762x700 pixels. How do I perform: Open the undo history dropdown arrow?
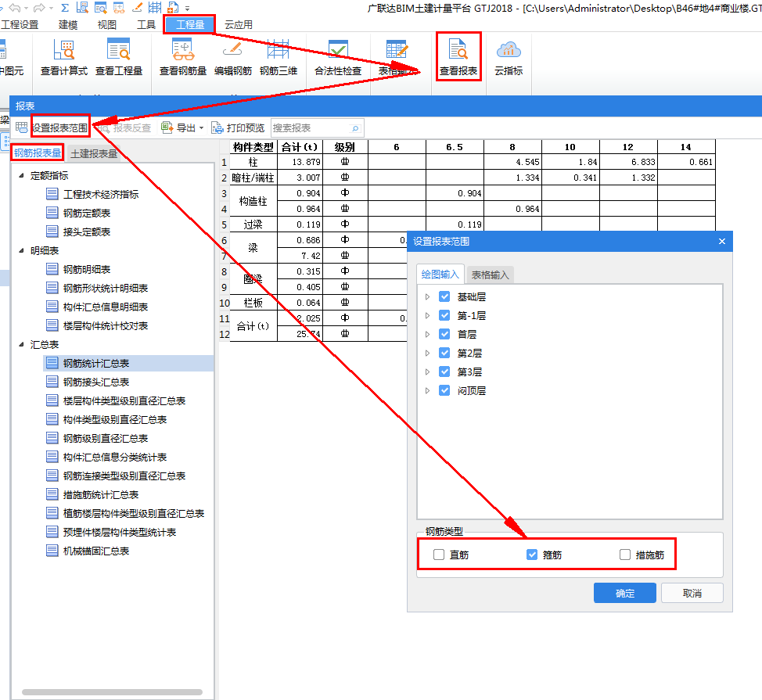click(27, 9)
